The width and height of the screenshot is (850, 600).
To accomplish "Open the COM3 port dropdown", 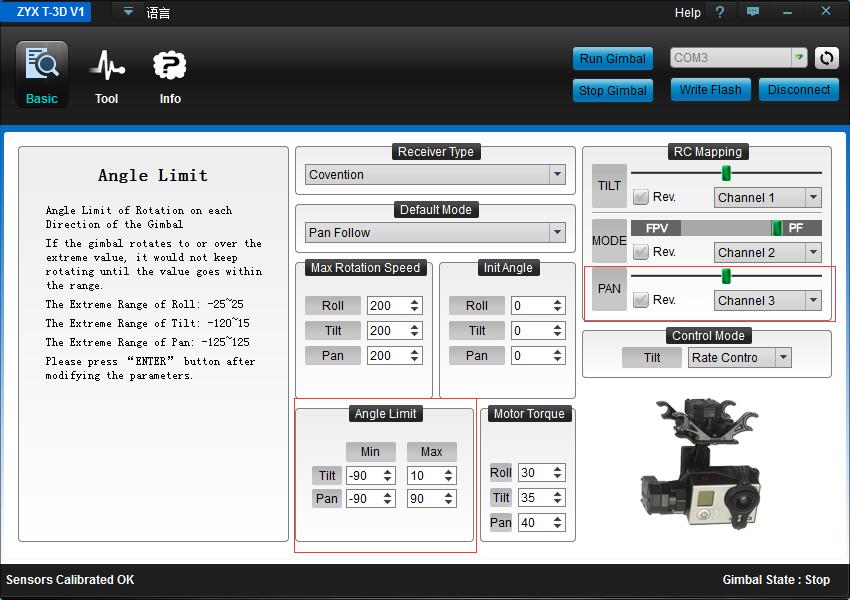I will point(799,58).
